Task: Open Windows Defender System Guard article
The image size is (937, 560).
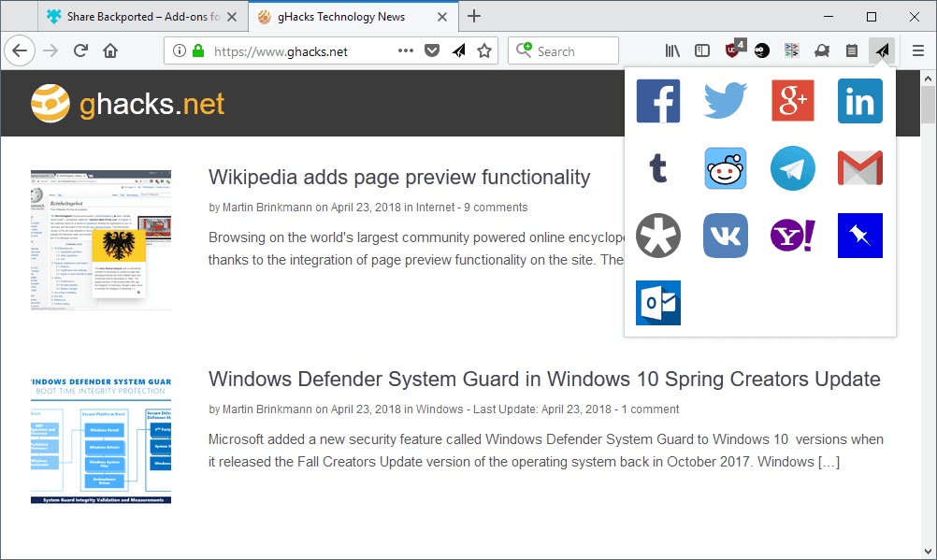Action: (544, 379)
